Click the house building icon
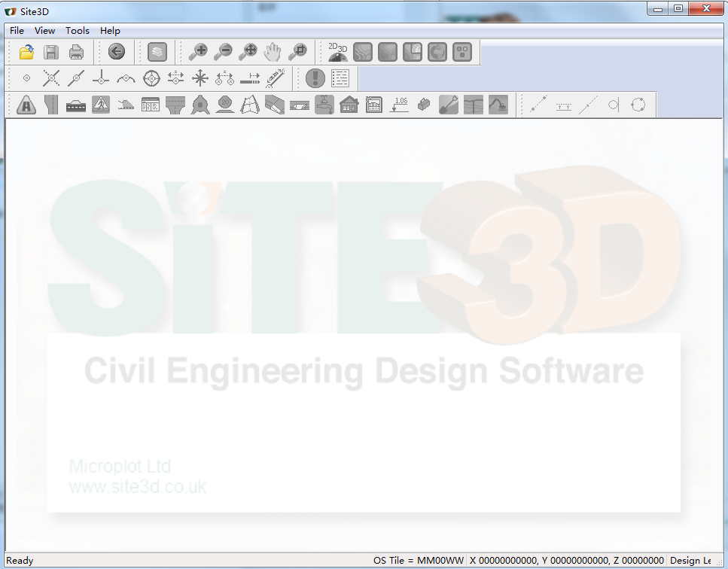 tap(349, 105)
